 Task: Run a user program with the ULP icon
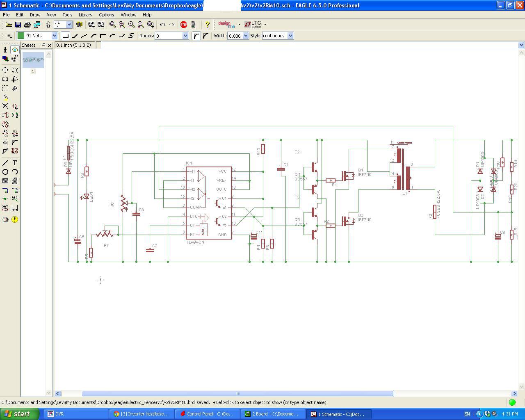click(x=100, y=25)
